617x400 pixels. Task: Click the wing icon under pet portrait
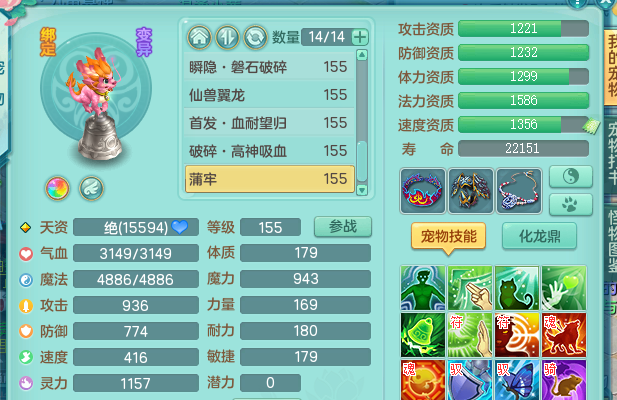click(x=91, y=188)
